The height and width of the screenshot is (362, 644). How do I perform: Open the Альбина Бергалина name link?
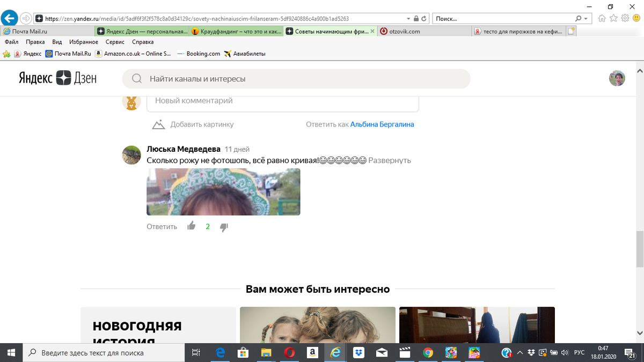coord(382,124)
